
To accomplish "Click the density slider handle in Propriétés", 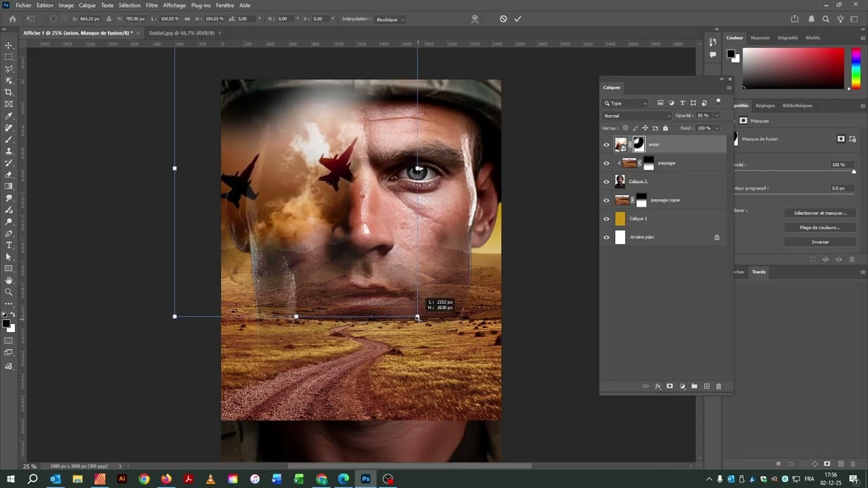I will [x=854, y=171].
